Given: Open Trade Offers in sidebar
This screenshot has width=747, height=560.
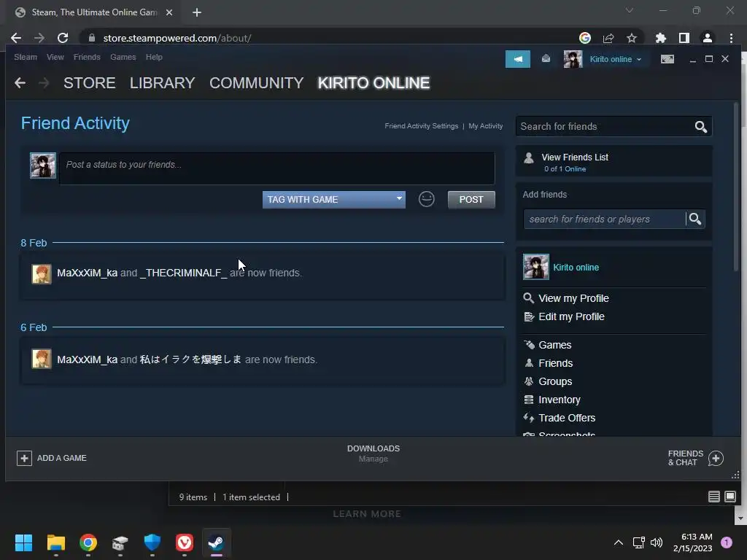Looking at the screenshot, I should coord(567,418).
